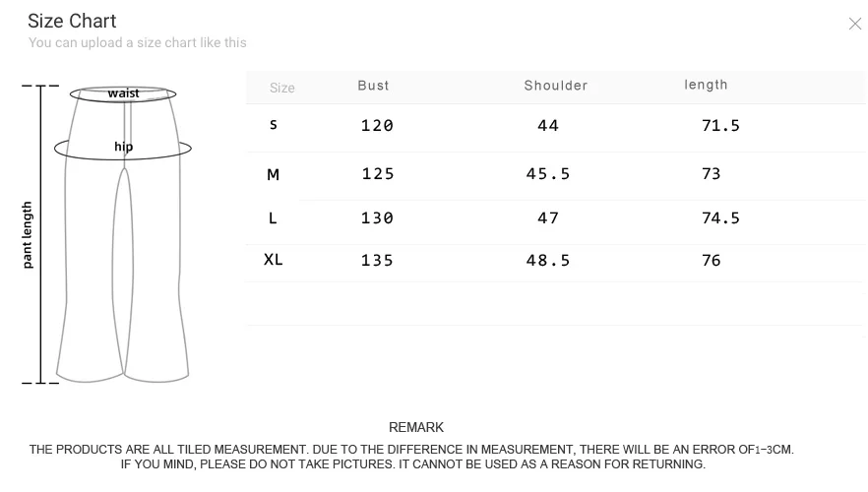The width and height of the screenshot is (868, 492).
Task: Click the XL size row label
Action: pyautogui.click(x=273, y=260)
